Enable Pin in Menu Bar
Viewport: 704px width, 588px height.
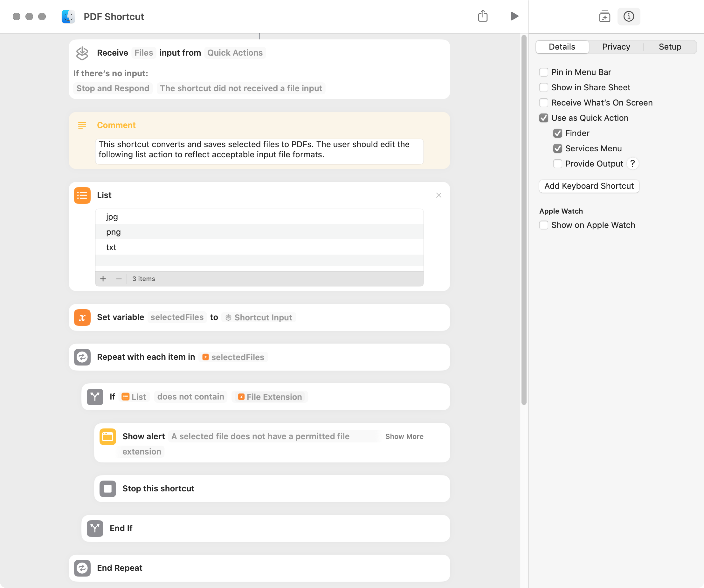point(543,72)
